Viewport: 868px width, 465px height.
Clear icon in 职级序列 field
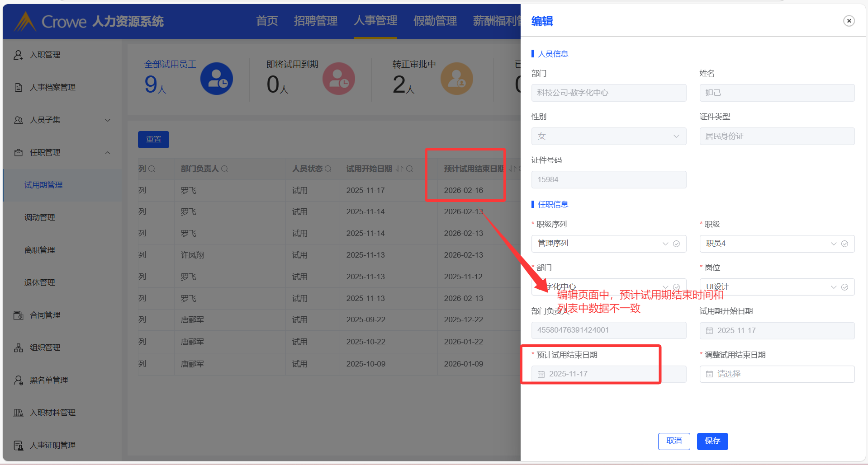pyautogui.click(x=676, y=244)
